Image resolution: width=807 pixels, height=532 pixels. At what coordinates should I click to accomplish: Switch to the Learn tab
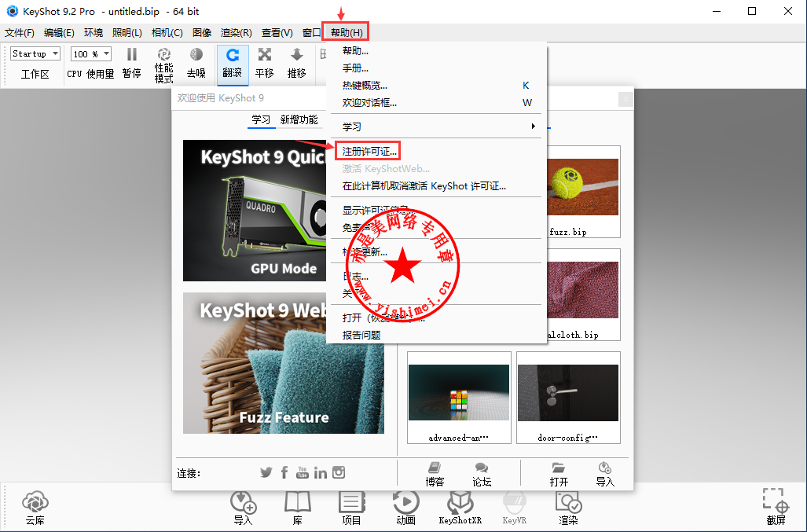(x=261, y=120)
